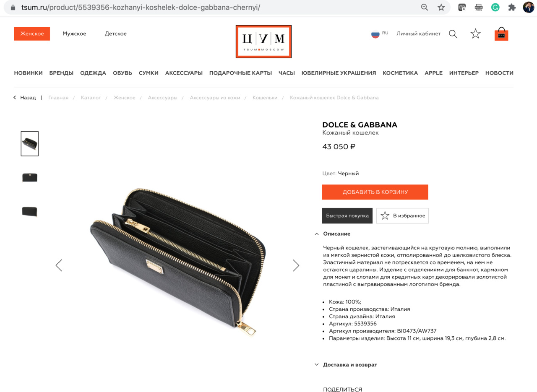Image resolution: width=537 pixels, height=392 pixels.
Task: Toggle В избранное favorite for this wallet
Action: pyautogui.click(x=402, y=215)
